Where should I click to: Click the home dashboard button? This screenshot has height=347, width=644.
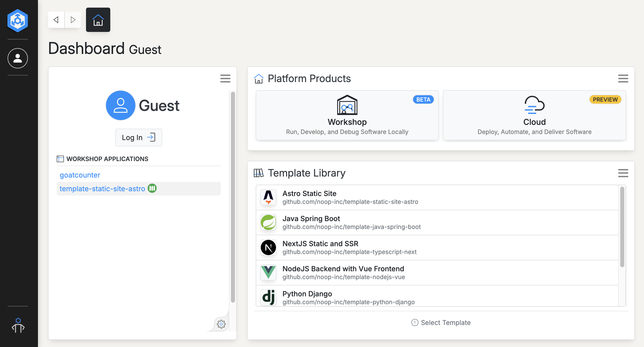98,20
